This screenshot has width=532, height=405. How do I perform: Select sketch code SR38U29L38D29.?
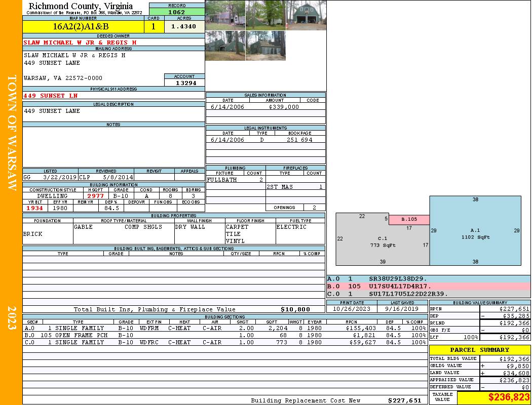click(x=398, y=279)
